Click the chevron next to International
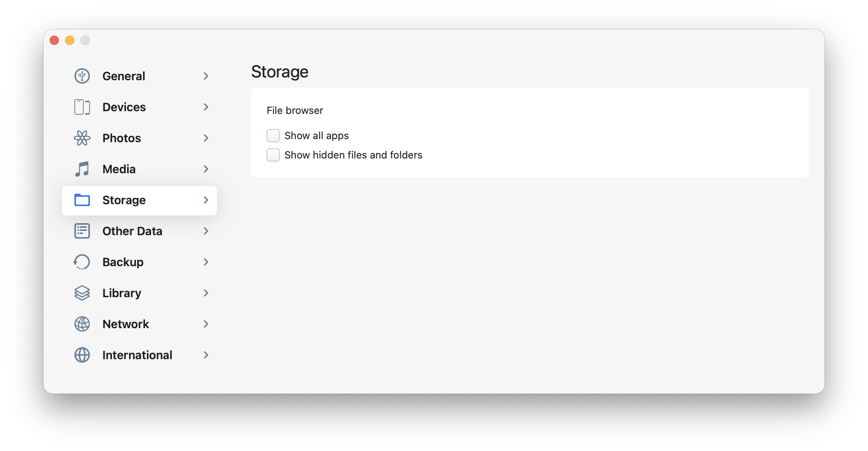Screen dimensions: 868x451 [x=206, y=355]
